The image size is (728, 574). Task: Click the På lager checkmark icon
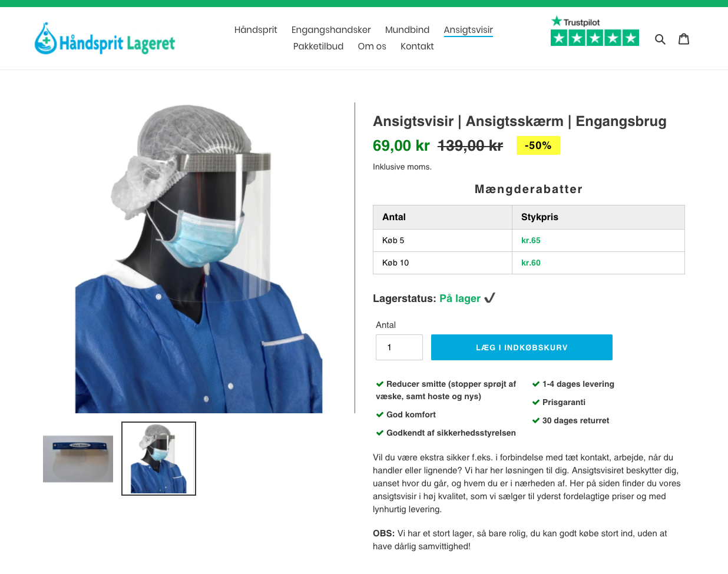(x=489, y=298)
